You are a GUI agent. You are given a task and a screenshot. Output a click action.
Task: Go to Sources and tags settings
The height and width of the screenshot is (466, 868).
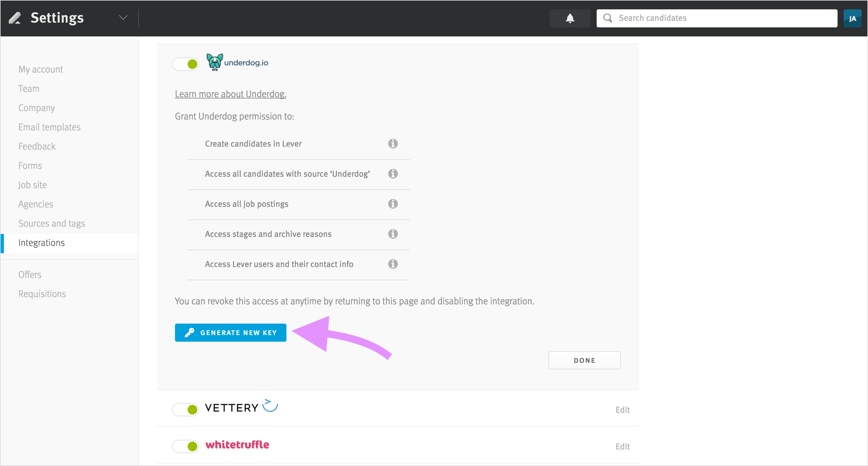52,224
